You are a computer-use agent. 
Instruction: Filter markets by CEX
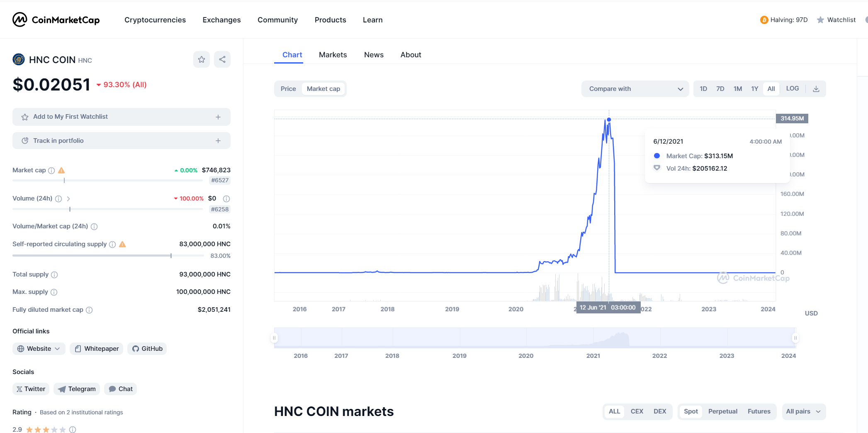(x=637, y=411)
